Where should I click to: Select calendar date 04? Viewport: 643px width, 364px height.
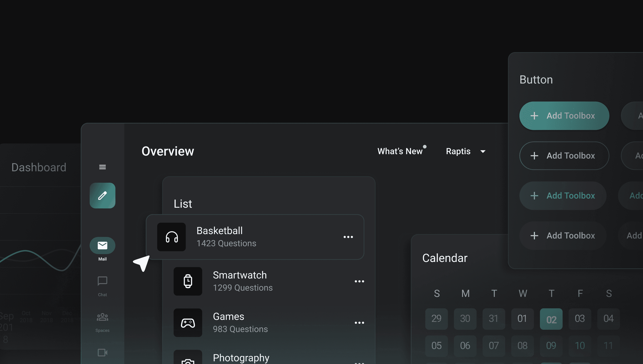click(x=608, y=319)
